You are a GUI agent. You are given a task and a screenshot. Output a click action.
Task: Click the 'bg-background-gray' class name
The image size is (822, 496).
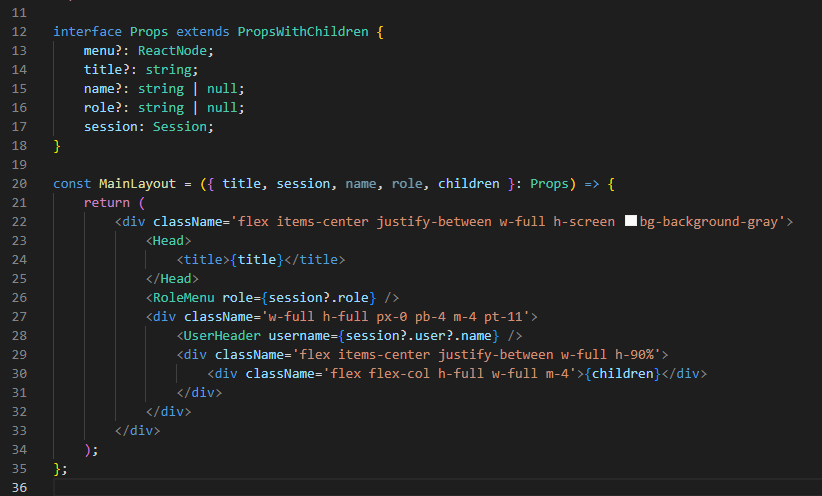[709, 221]
